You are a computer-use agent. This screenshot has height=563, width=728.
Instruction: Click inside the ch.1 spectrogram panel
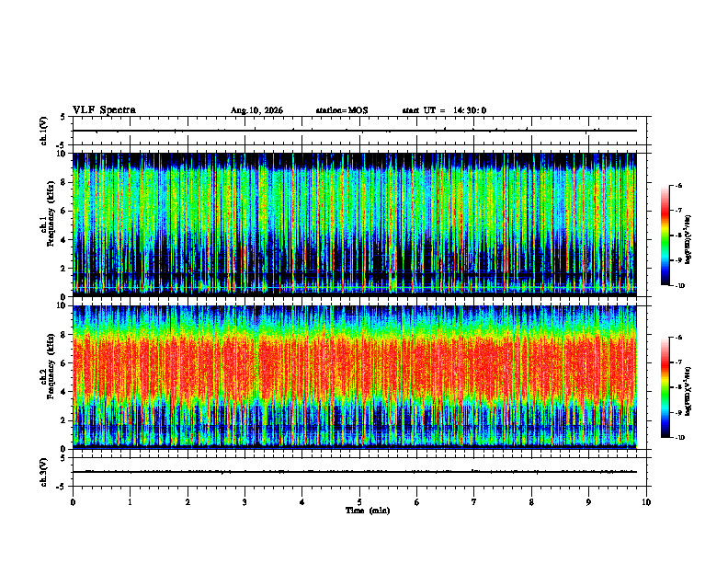coord(355,224)
